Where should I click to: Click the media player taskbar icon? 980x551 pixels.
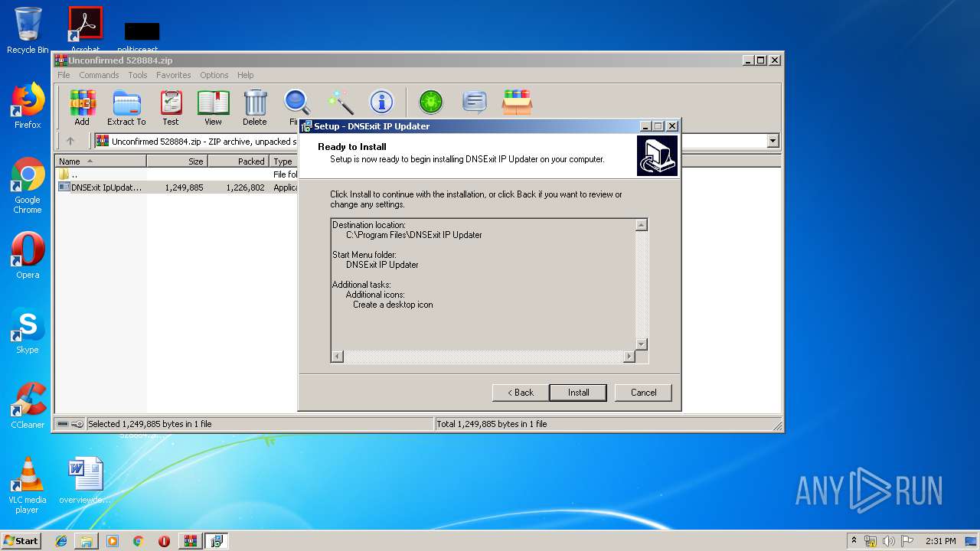113,541
